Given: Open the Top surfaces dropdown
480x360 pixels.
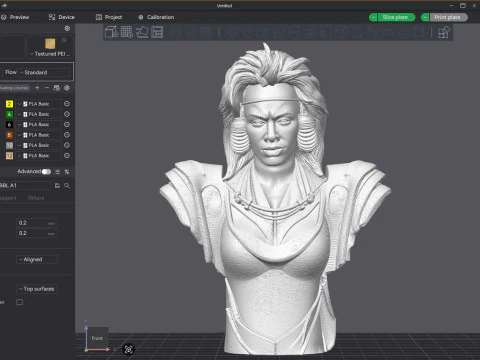Looking at the screenshot, I should click(37, 289).
